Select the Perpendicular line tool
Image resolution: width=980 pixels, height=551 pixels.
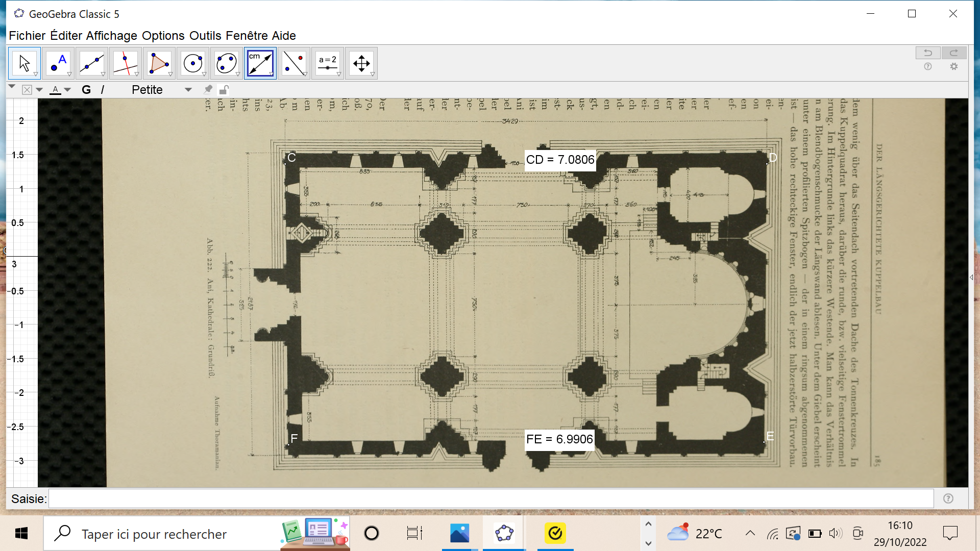click(125, 63)
